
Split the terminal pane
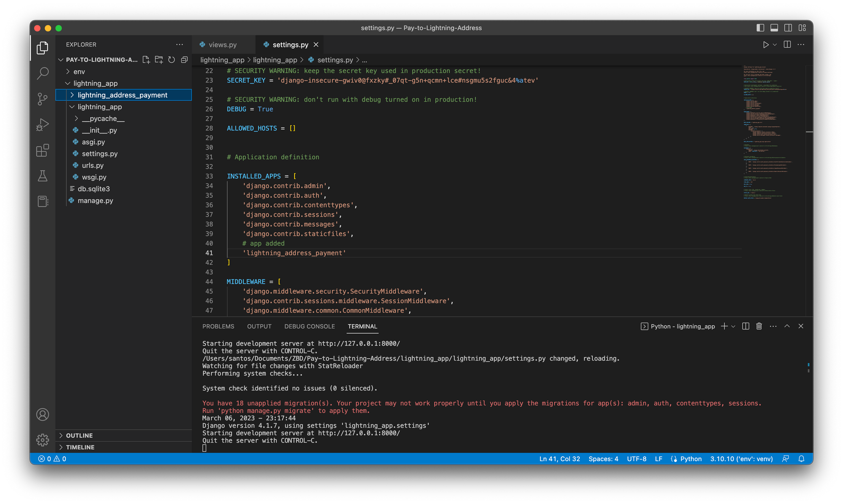click(746, 326)
